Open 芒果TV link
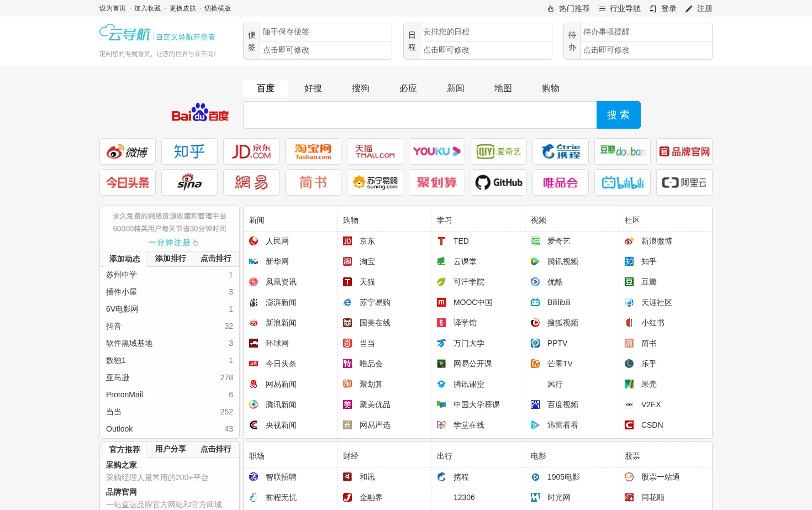812x510 pixels. [x=560, y=364]
